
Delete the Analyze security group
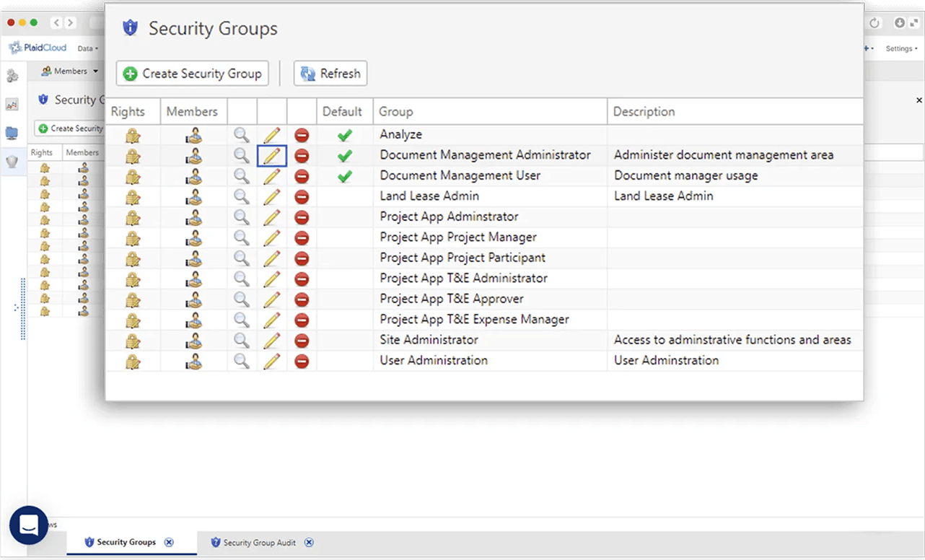[302, 135]
